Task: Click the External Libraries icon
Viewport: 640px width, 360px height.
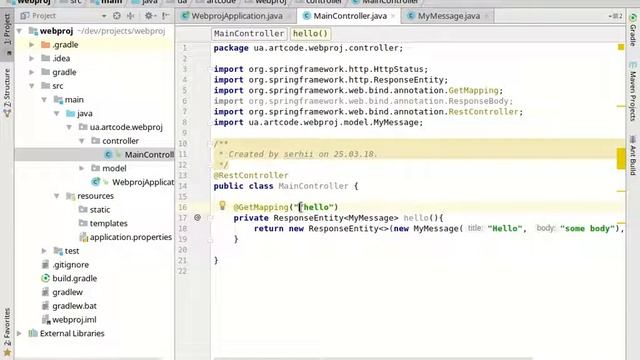Action: tap(33, 333)
